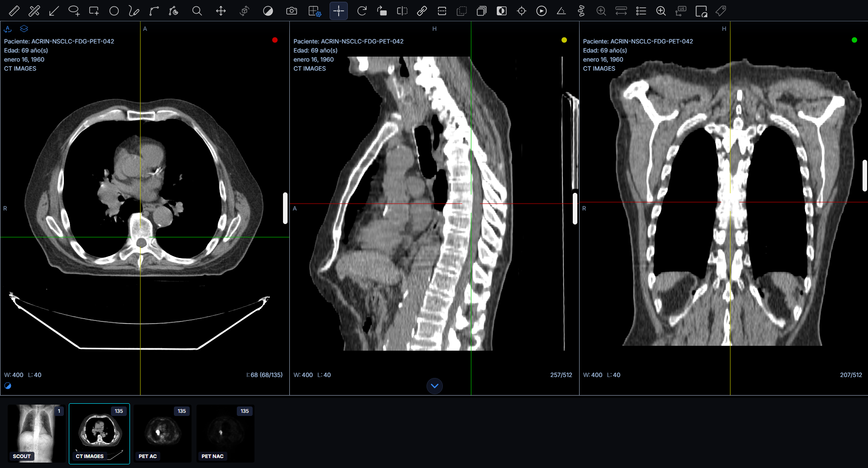
Task: Click the target probe icon in toolbar
Action: pyautogui.click(x=522, y=11)
